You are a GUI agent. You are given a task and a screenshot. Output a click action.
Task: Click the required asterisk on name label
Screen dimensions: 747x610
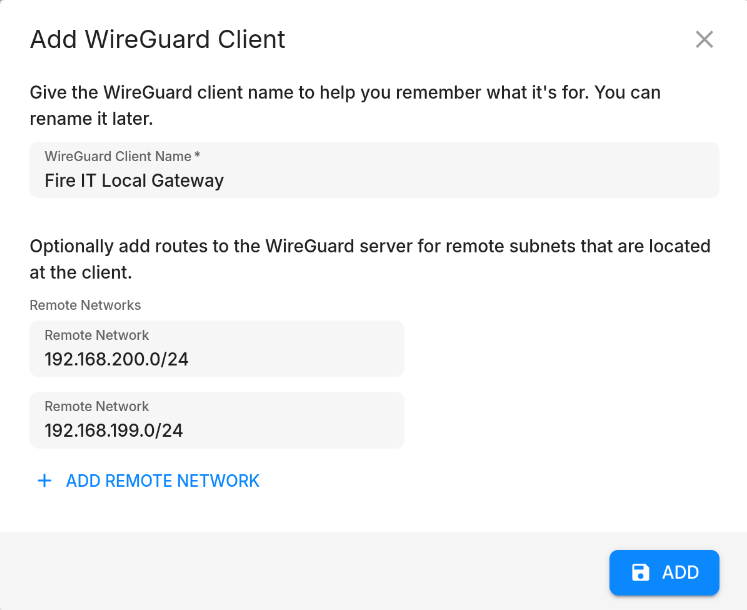pos(197,155)
